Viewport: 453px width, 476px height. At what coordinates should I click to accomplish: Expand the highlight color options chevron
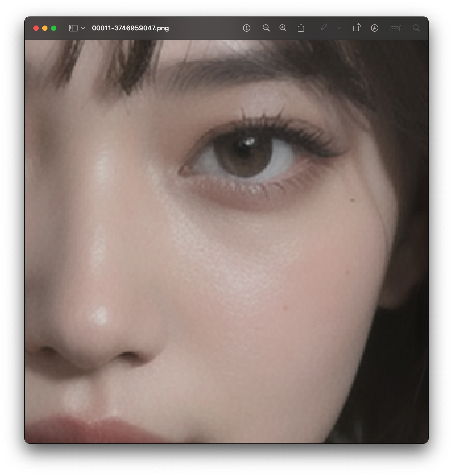[339, 28]
